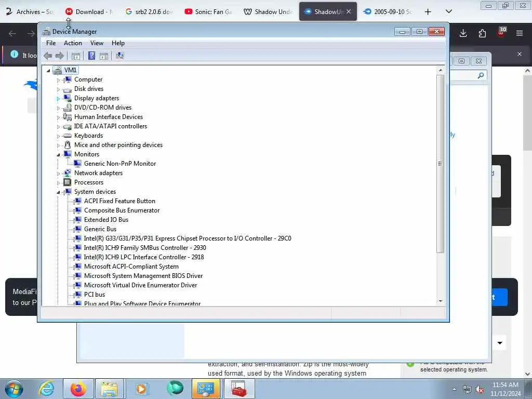The width and height of the screenshot is (532, 399).
Task: Expand the Keyboards category
Action: 58,136
